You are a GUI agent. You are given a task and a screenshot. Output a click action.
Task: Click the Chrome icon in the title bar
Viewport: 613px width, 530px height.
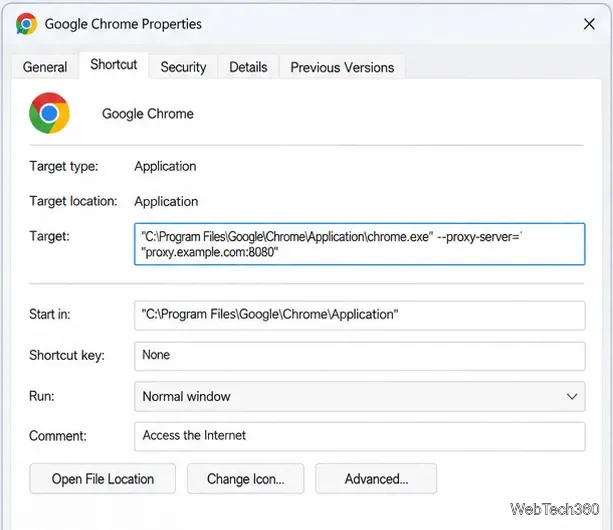point(26,24)
